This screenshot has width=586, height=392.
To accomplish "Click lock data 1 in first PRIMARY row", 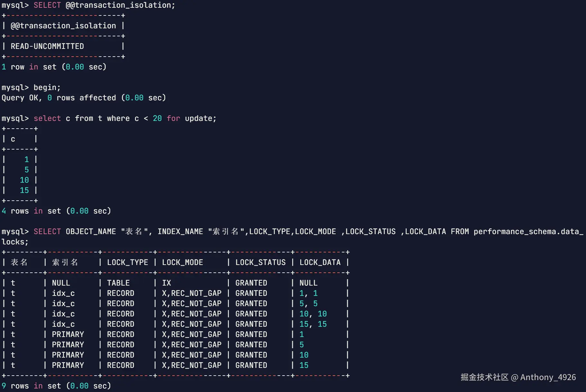I will (302, 334).
